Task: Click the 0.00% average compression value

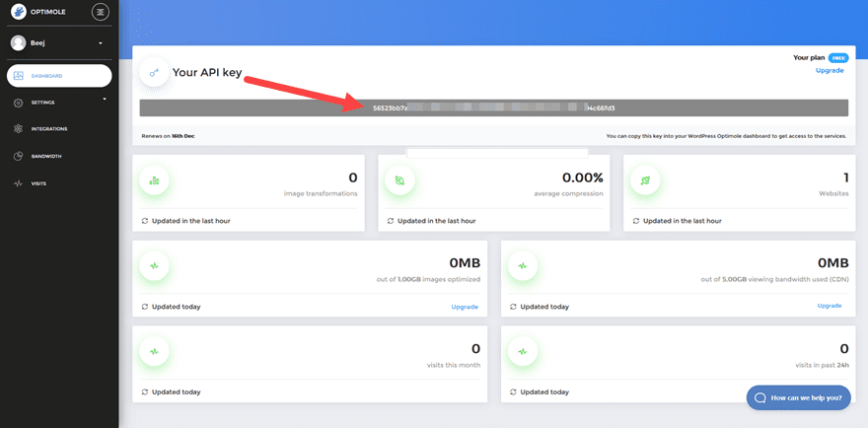Action: pyautogui.click(x=582, y=178)
